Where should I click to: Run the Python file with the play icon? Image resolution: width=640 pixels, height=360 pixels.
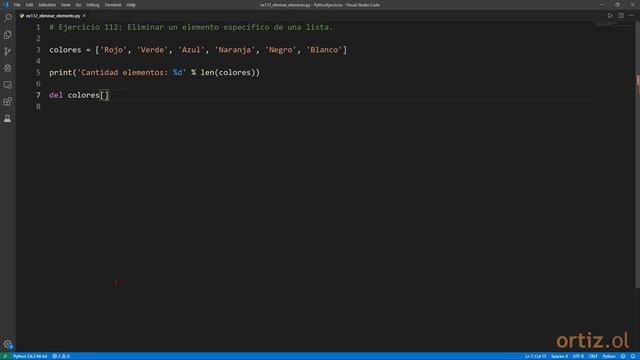pos(610,16)
